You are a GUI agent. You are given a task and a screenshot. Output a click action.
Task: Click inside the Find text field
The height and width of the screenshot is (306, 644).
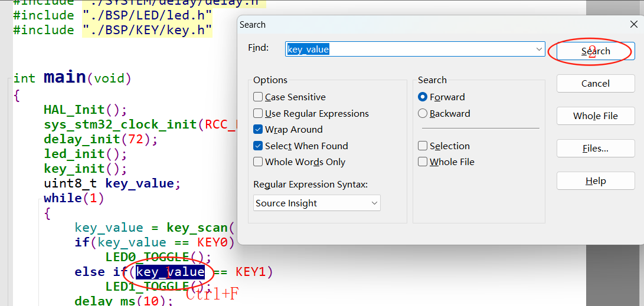(x=411, y=49)
